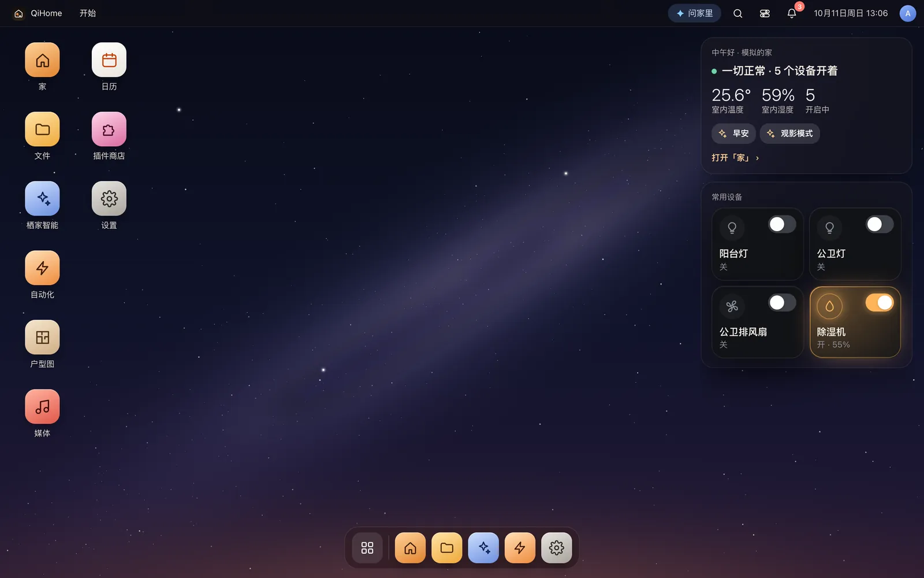
Task: Open the 文件 desktop icon
Action: (42, 129)
